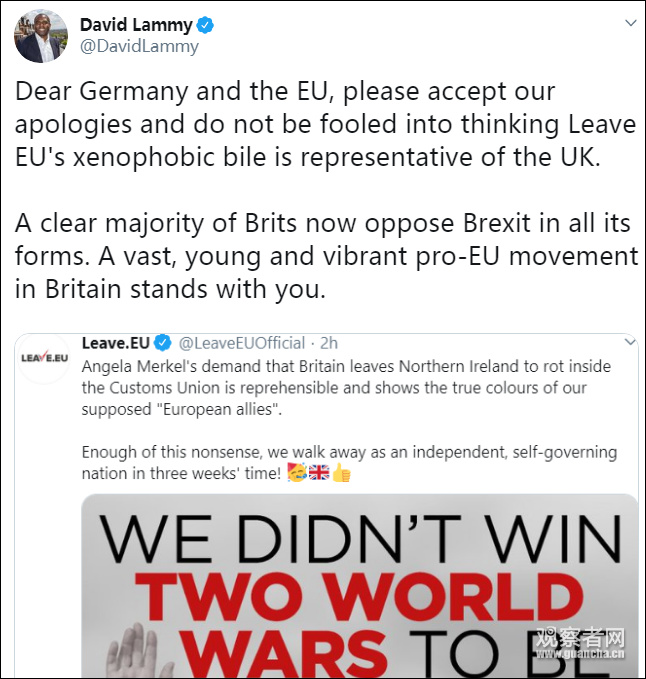
Task: Click the UK flag emoji
Action: pyautogui.click(x=319, y=473)
